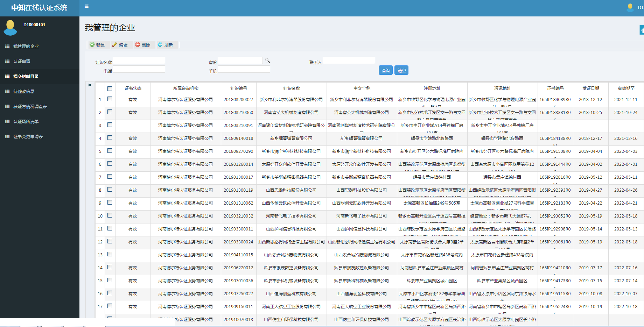Click the green New (新建) plus icon
644x327 pixels.
92,45
